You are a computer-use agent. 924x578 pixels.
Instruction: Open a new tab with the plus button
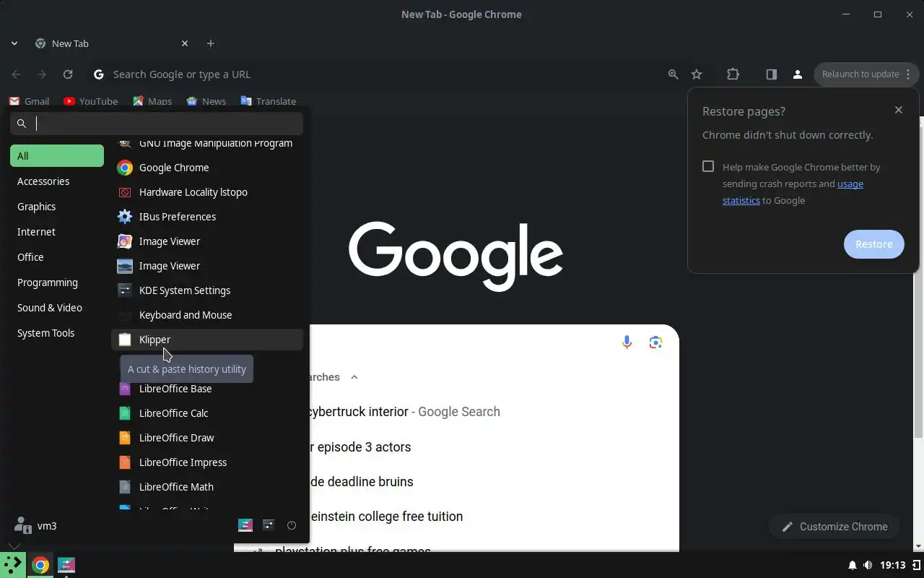pos(211,43)
